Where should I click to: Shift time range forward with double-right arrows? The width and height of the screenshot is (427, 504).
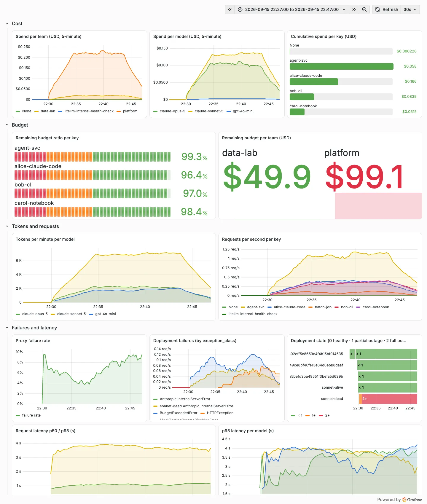354,9
